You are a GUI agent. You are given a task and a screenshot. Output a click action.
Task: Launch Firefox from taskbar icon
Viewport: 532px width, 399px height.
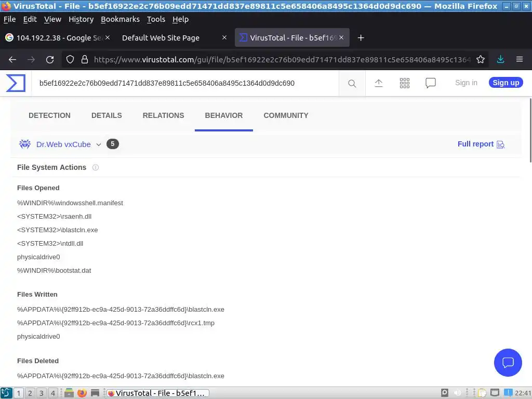pos(82,393)
